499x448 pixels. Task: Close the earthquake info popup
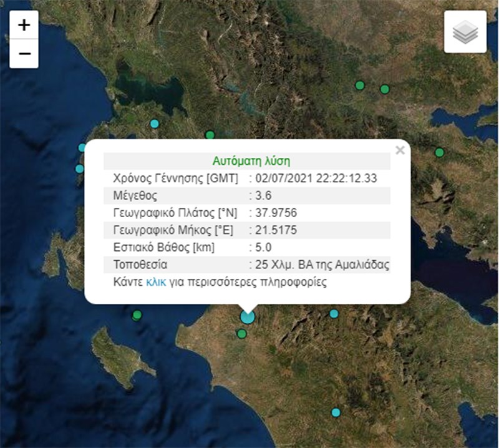400,150
